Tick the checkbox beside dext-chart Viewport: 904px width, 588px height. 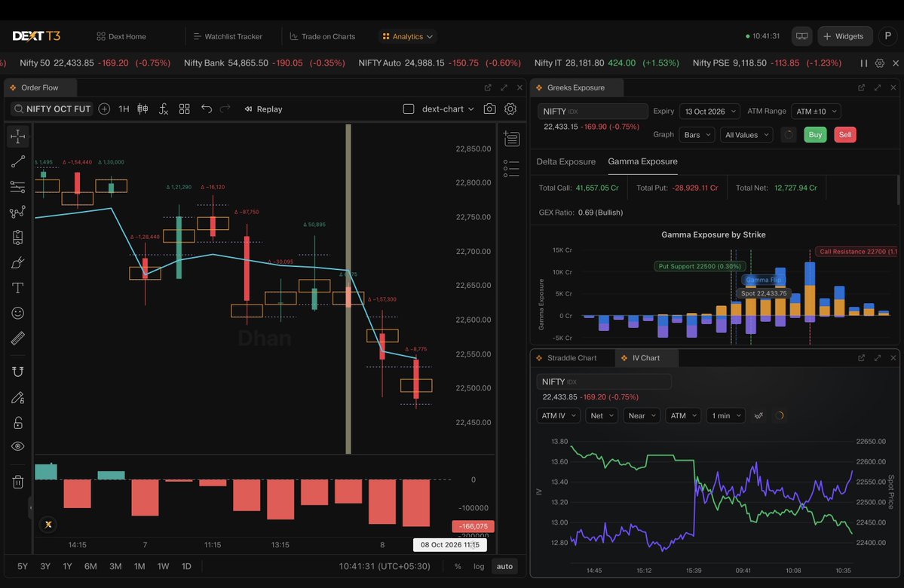tap(409, 109)
